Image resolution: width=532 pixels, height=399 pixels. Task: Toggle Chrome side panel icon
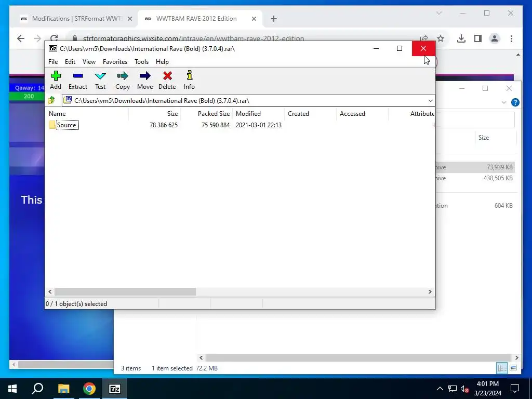(478, 38)
